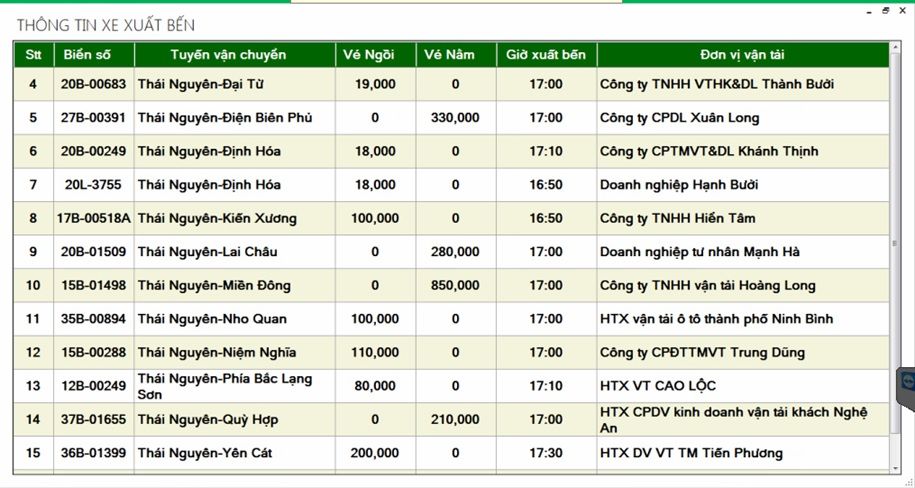Select route Thái Nguyên-Đại Từ
Viewport: 915px width, 488px height.
point(235,84)
